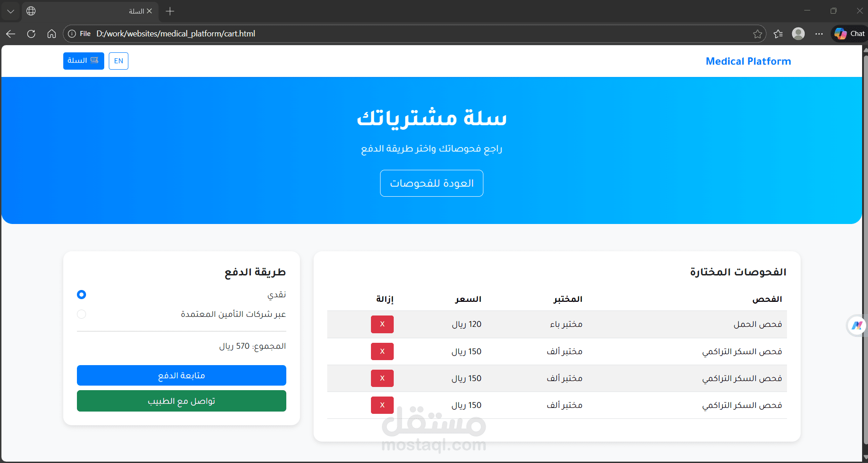Click inside the address bar

pos(319,33)
